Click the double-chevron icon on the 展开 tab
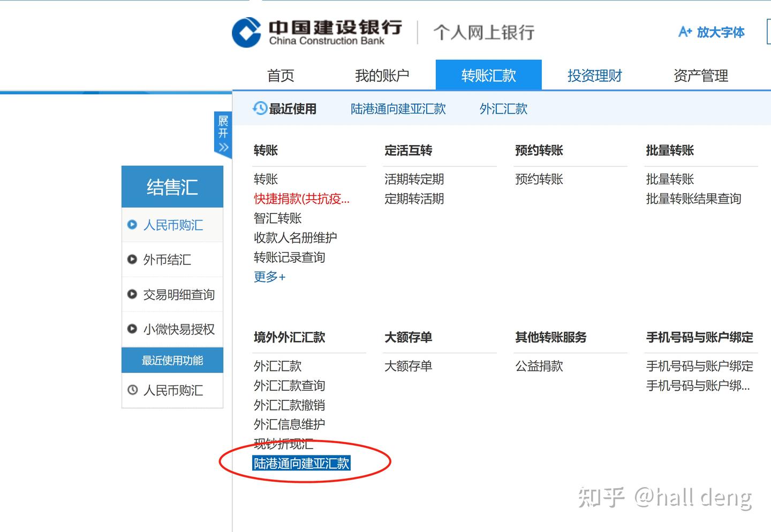This screenshot has height=532, width=771. tap(223, 147)
